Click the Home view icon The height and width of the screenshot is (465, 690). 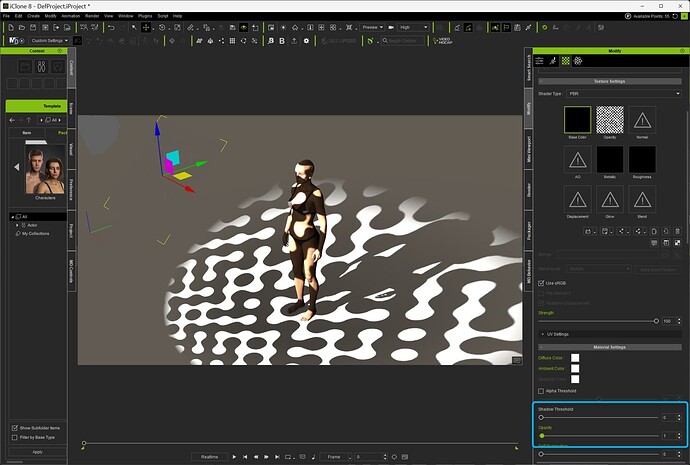point(295,27)
